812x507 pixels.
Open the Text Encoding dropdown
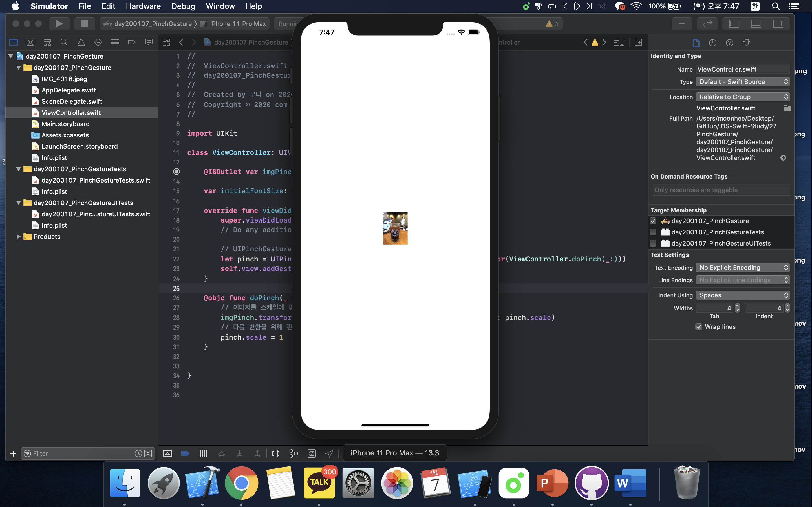coord(743,268)
